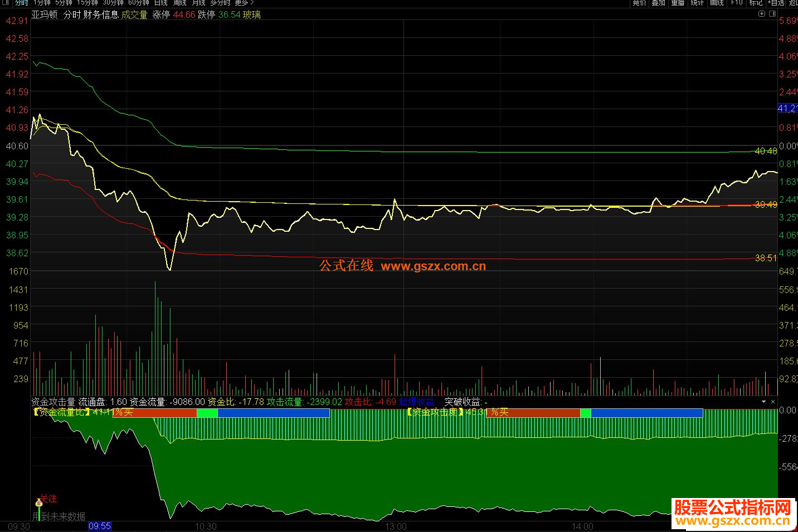Open the 周线 weekly chart
Viewport: 798px width, 532px height.
click(180, 3)
